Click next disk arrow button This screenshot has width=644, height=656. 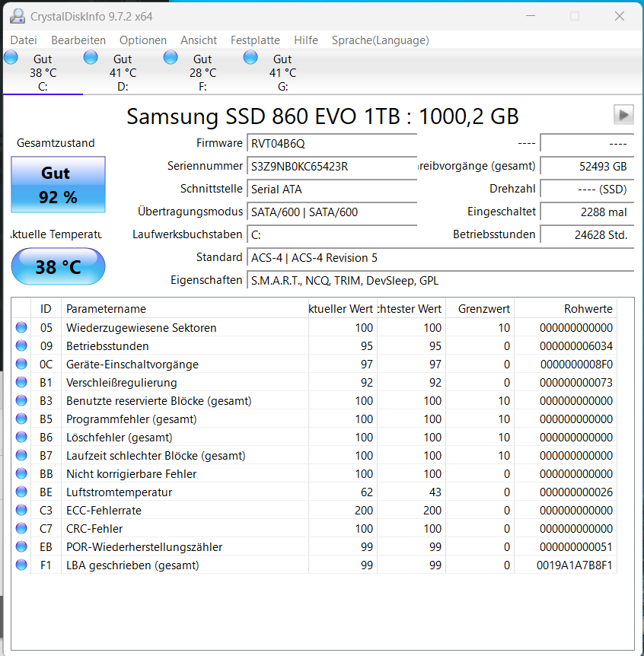(623, 114)
